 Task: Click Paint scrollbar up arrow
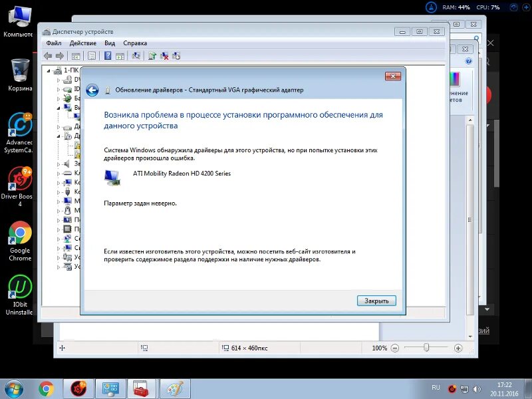470,120
